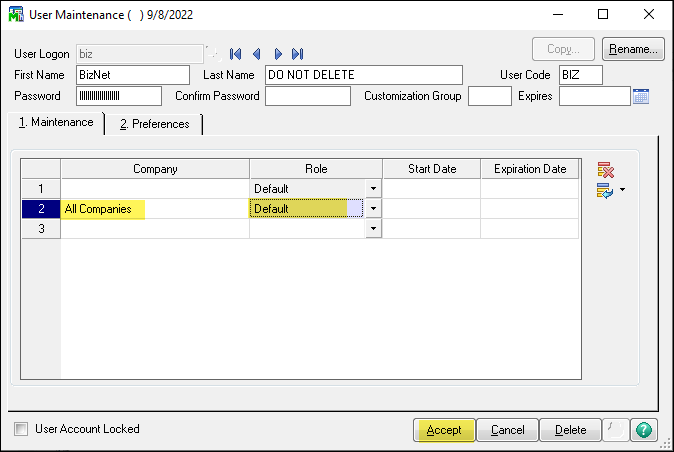Open Expires calendar picker

coord(640,96)
